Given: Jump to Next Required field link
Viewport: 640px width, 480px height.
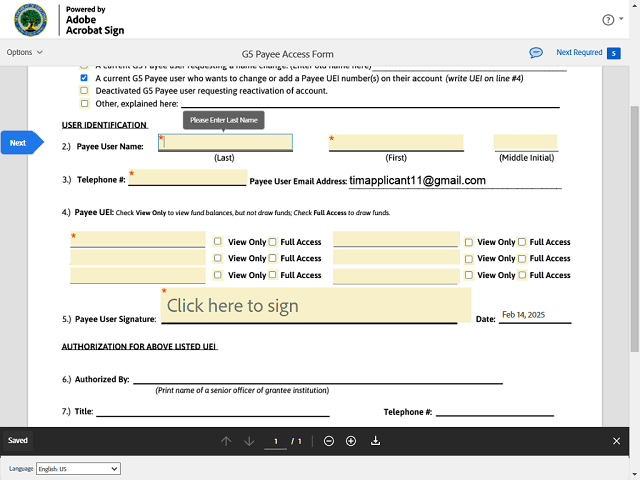Looking at the screenshot, I should point(579,52).
